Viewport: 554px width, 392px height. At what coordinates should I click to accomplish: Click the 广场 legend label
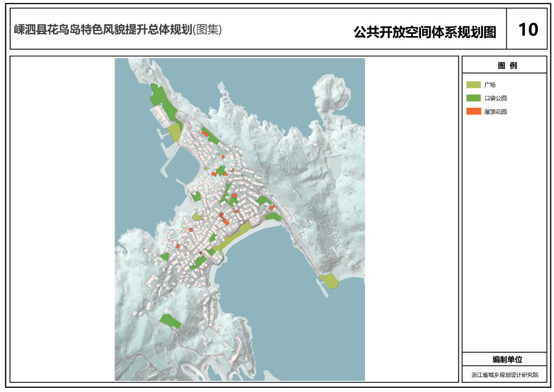(x=490, y=85)
